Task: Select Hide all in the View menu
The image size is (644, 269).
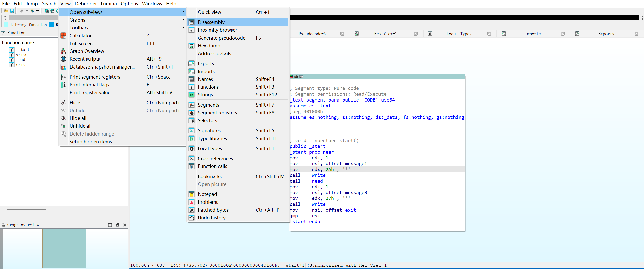Action: 123,118
